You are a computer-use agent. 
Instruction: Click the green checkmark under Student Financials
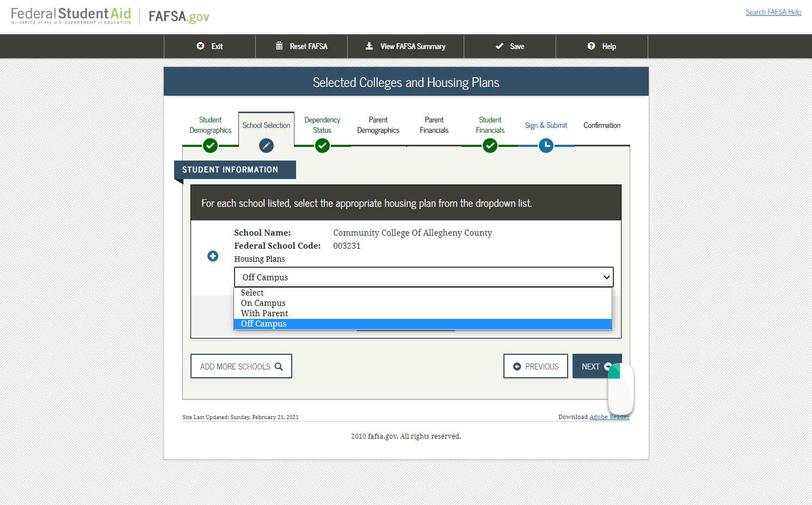(490, 145)
